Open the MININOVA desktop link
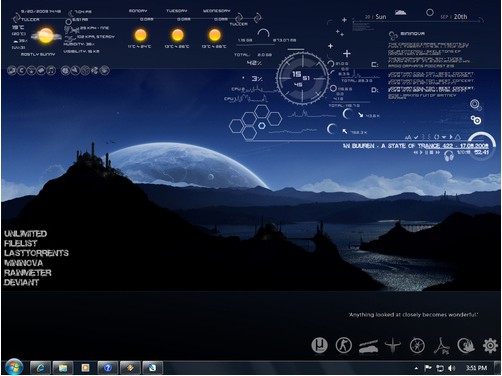 (x=23, y=263)
